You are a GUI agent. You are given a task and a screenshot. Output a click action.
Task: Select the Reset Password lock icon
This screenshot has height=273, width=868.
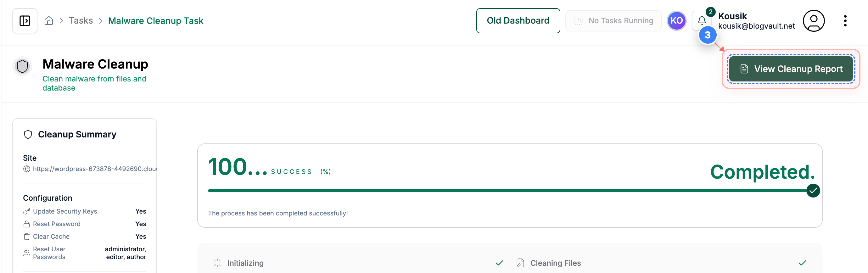coord(26,224)
